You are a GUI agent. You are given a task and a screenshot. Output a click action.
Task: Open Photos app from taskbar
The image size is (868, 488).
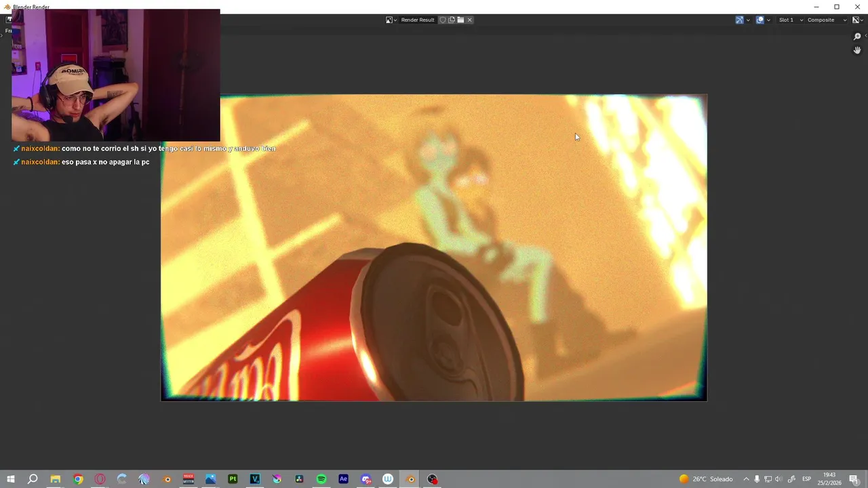(x=211, y=479)
